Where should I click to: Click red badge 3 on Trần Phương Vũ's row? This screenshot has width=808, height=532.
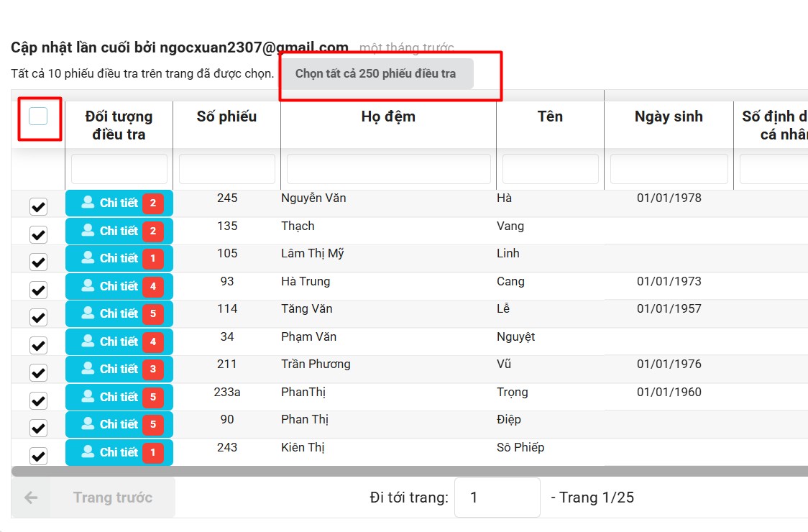click(x=152, y=370)
